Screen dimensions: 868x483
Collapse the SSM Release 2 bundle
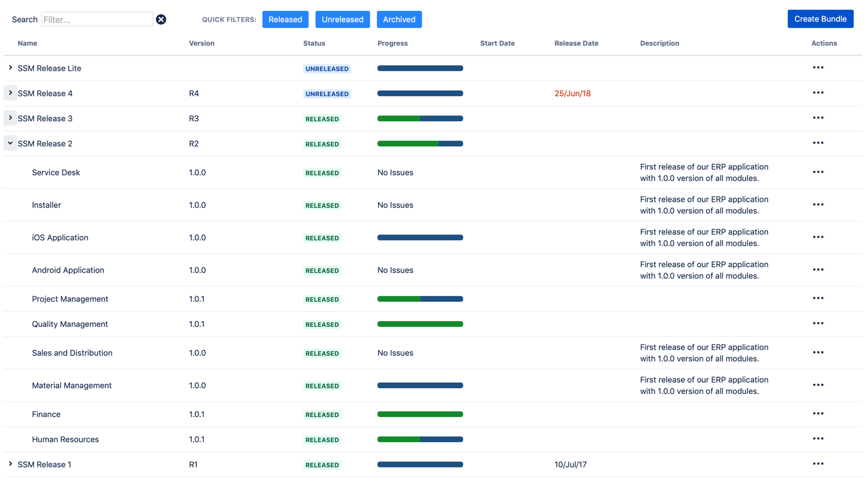(x=10, y=143)
